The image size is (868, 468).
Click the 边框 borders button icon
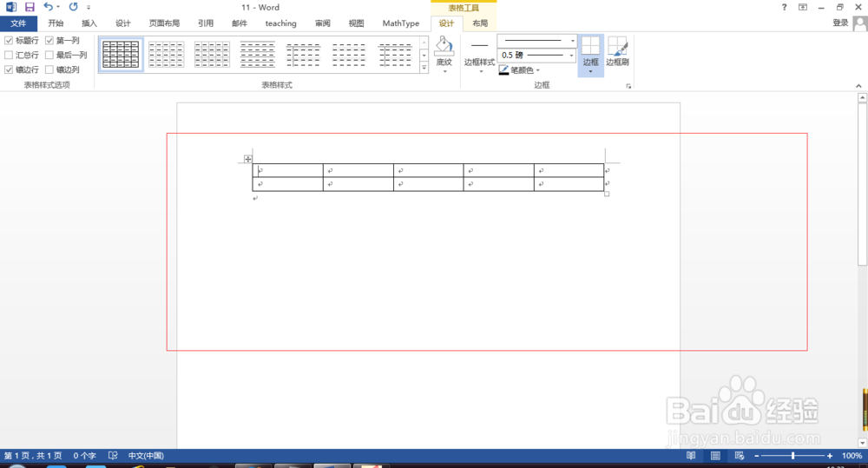click(590, 45)
